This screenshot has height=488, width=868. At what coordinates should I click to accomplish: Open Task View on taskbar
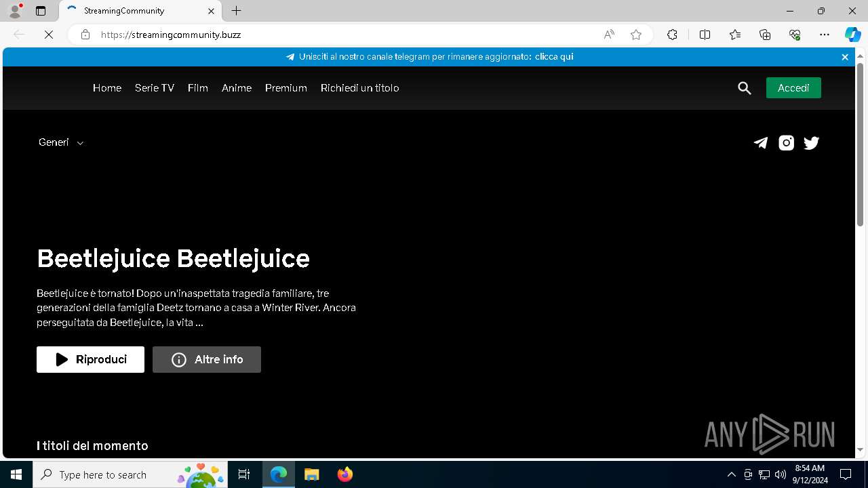244,474
